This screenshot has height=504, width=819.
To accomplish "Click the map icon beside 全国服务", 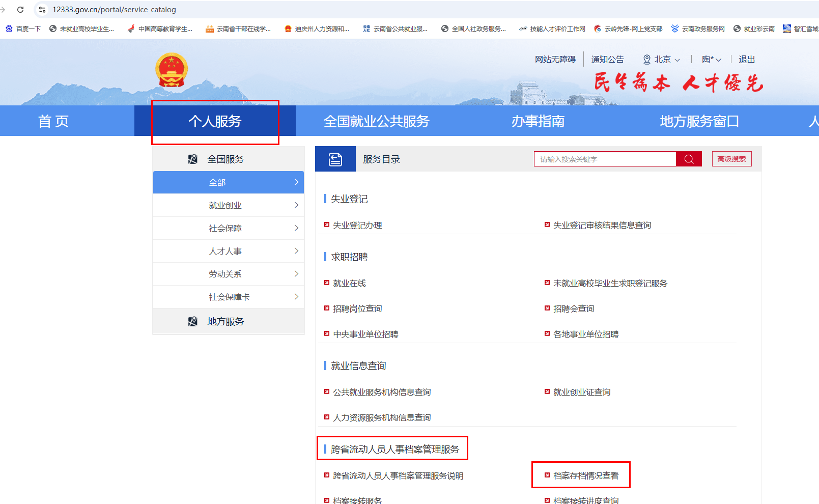I will [x=193, y=159].
